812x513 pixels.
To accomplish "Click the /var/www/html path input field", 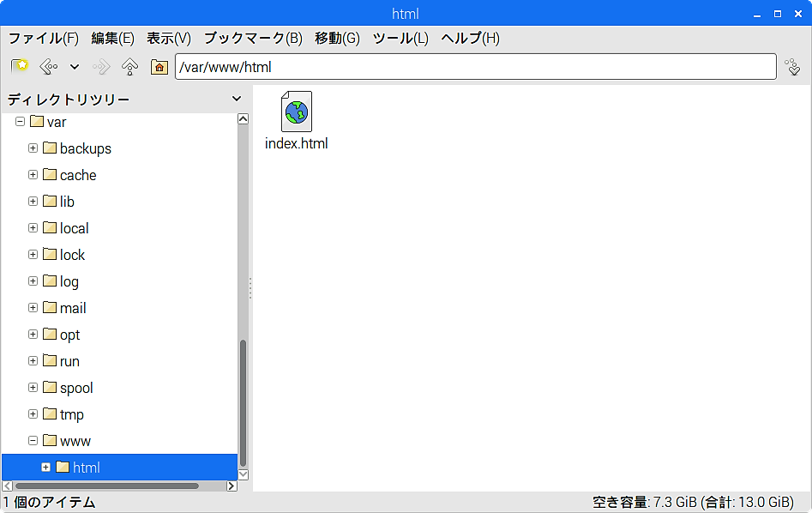I will tap(475, 67).
